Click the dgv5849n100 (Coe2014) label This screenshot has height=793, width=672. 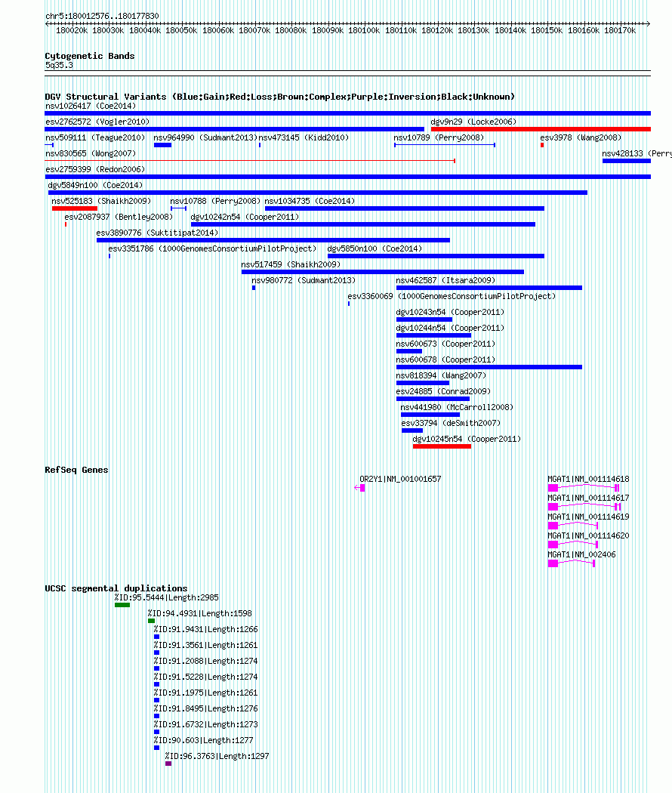click(95, 186)
